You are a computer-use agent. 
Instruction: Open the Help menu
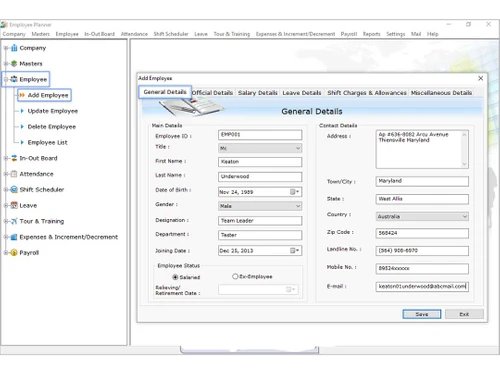click(433, 34)
